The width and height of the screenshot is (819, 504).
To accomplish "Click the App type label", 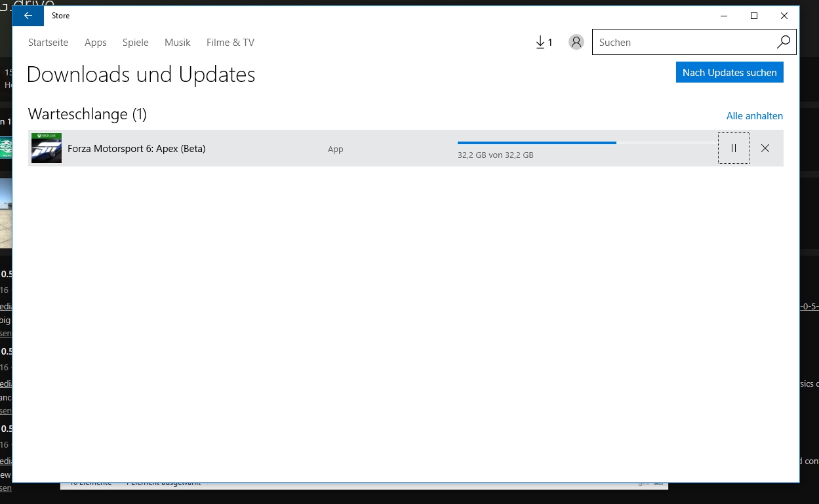I will point(336,149).
